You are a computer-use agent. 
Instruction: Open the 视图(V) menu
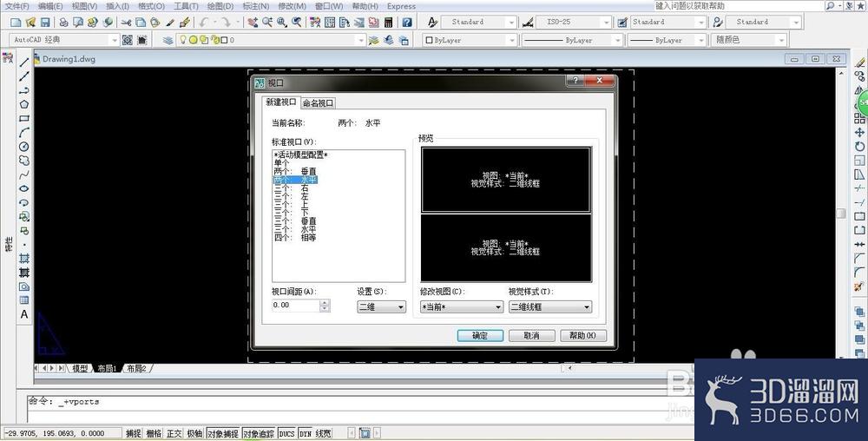click(x=85, y=6)
